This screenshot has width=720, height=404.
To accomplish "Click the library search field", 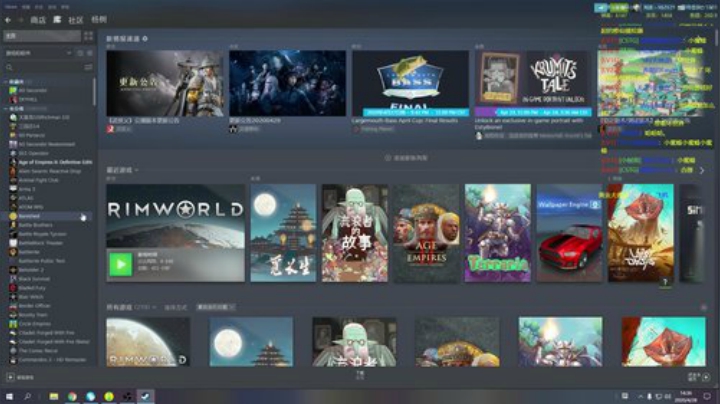I will tap(44, 67).
